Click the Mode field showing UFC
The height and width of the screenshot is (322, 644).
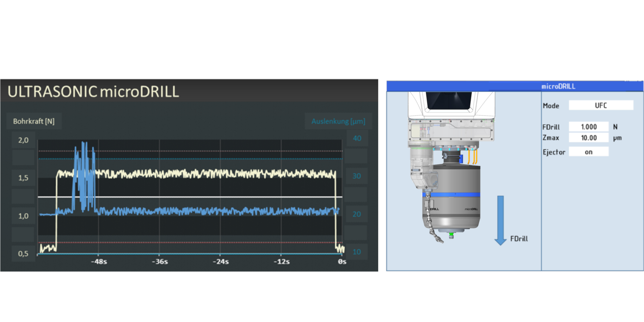601,105
